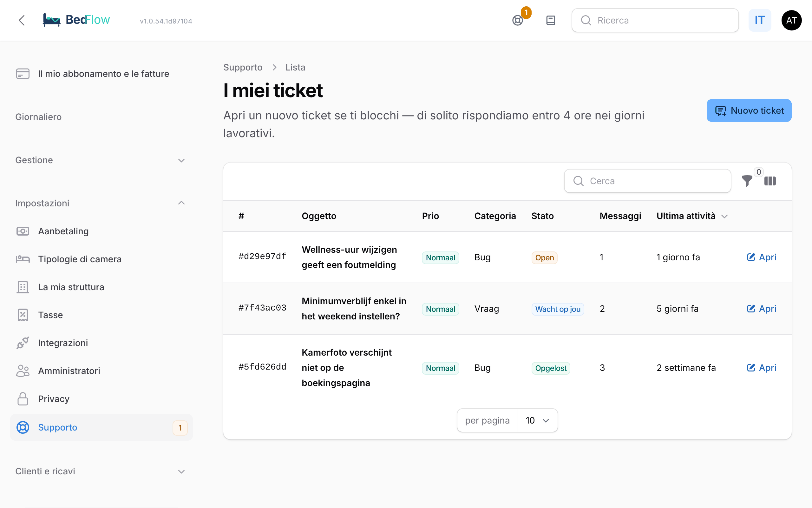Focus the table Cerca search field
This screenshot has width=812, height=508.
pyautogui.click(x=647, y=181)
